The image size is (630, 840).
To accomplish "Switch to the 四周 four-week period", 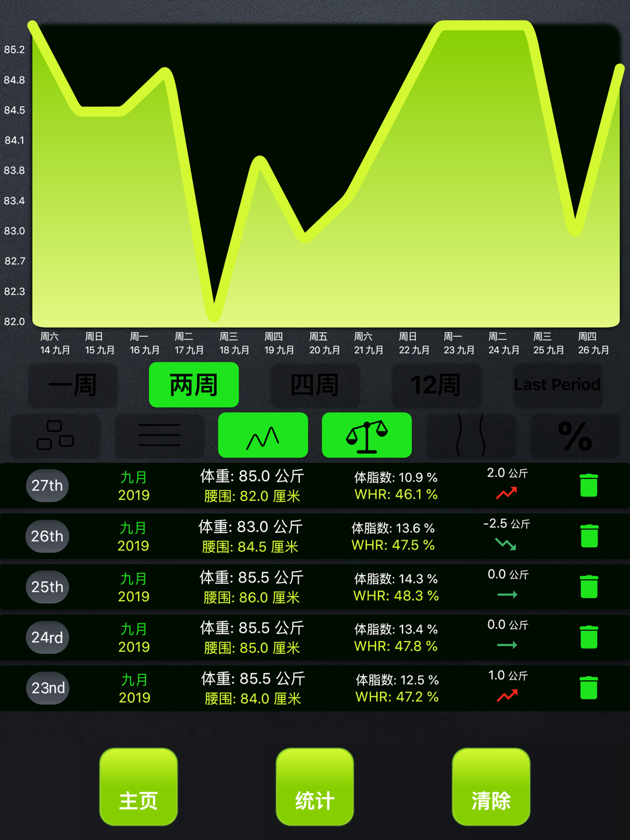I will coord(315,385).
